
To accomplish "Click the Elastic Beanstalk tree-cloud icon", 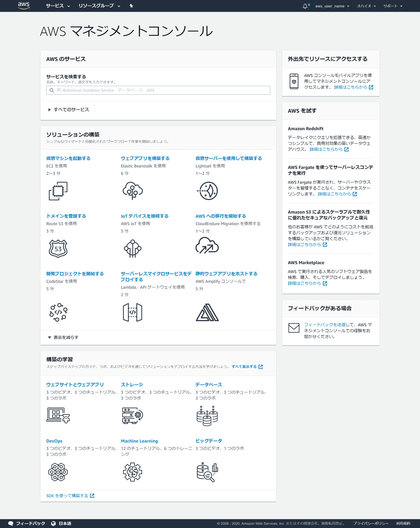I will coord(133,191).
